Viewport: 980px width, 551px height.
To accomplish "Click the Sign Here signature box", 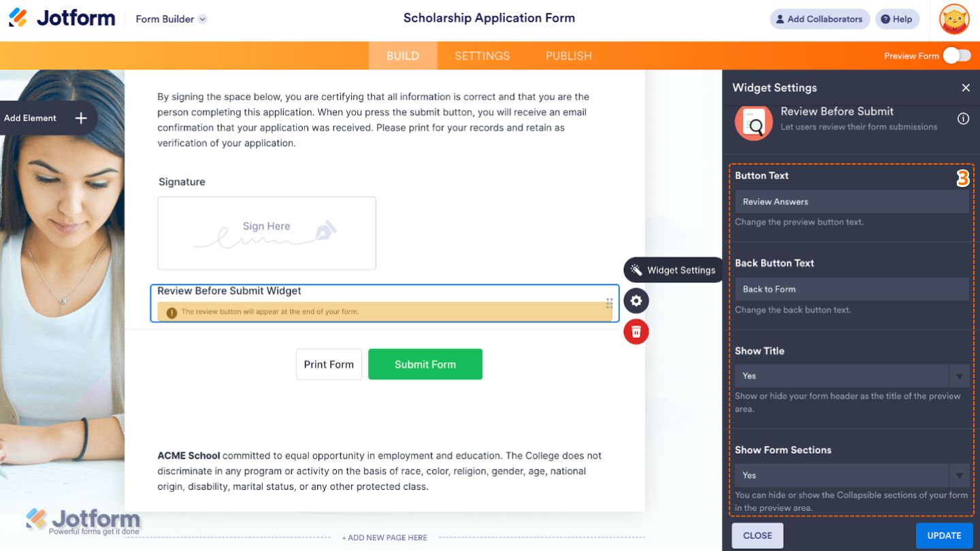I will pyautogui.click(x=267, y=233).
